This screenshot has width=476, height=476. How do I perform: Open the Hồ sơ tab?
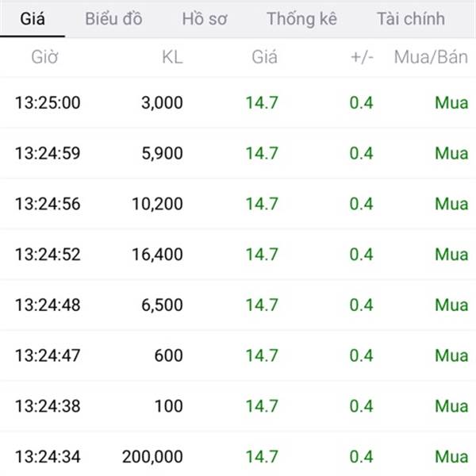point(205,19)
